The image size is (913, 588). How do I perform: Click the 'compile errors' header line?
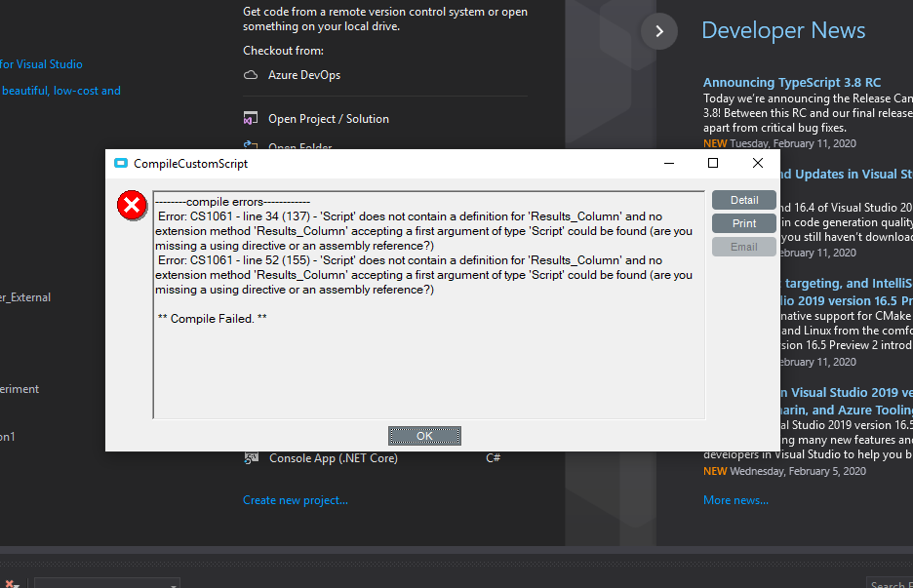click(x=233, y=202)
